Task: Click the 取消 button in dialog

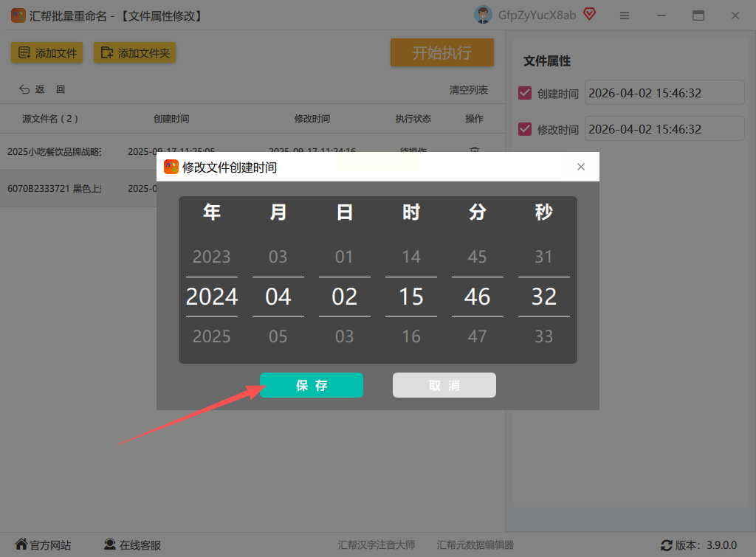Action: coord(444,385)
